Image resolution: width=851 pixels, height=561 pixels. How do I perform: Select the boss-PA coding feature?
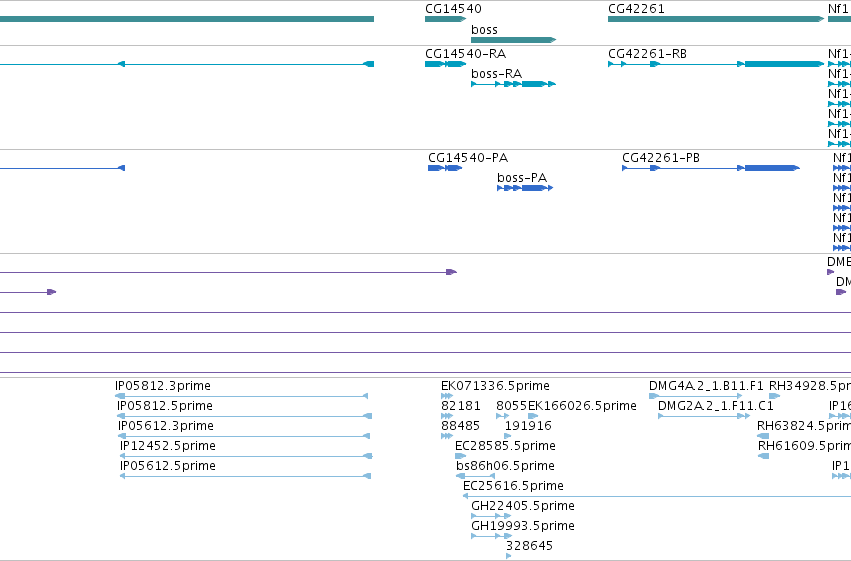[x=525, y=188]
